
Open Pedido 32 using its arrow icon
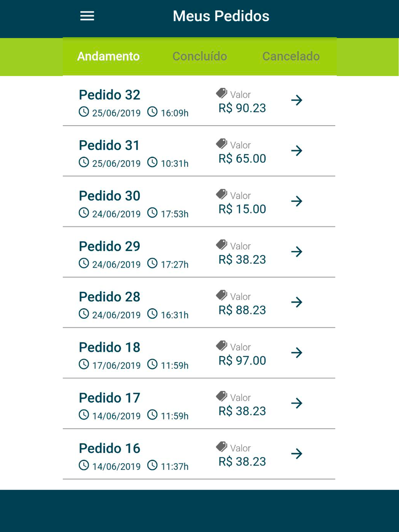pos(296,100)
